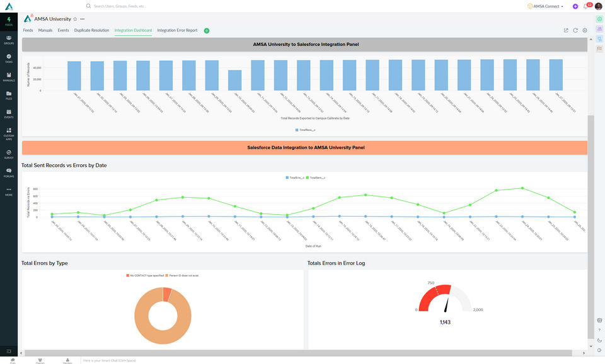Open Groups in the left sidebar
Image resolution: width=605 pixels, height=364 pixels.
(x=8, y=40)
